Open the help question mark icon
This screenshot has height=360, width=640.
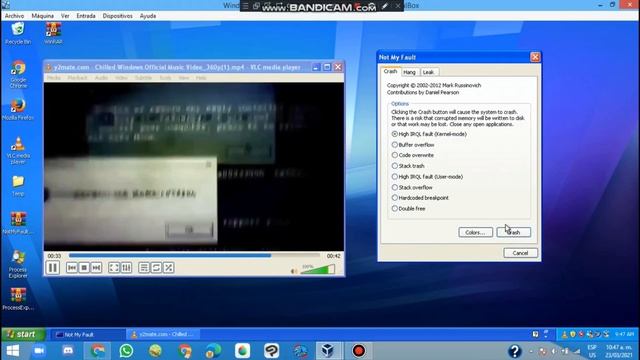tap(514, 351)
